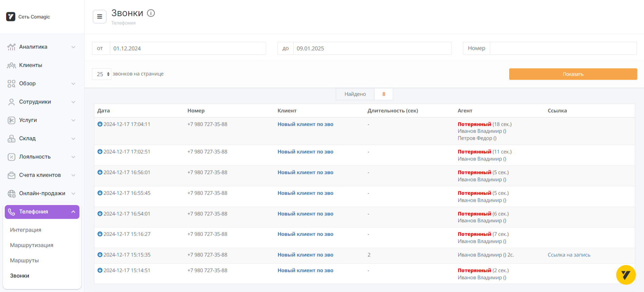Click the found count 8

(384, 94)
